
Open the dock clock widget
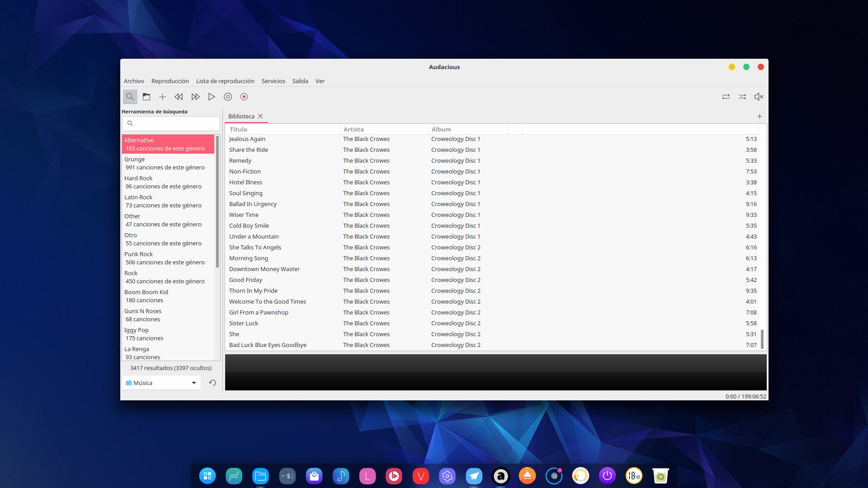coord(634,476)
